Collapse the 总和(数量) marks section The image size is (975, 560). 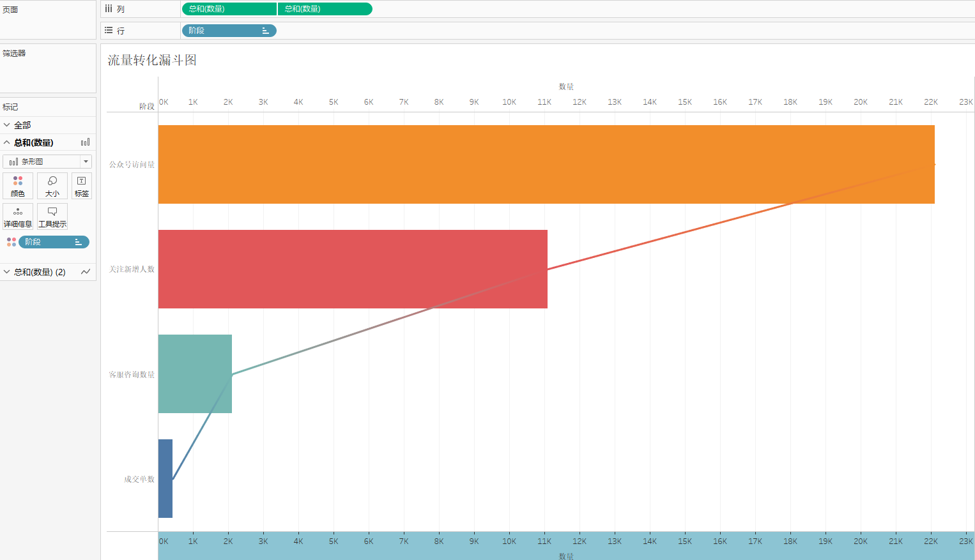coord(7,142)
